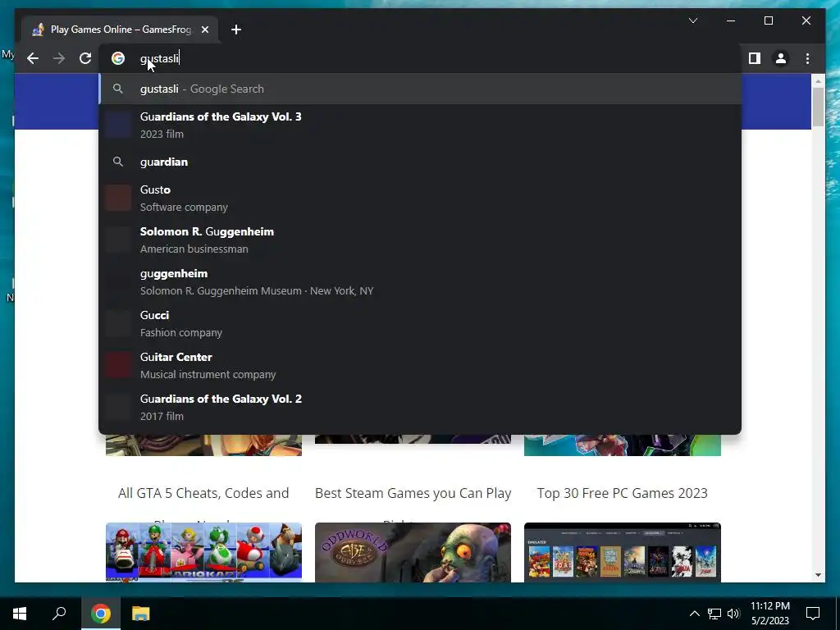This screenshot has width=840, height=630.
Task: Pick the 'guardian' search suggestion
Action: [x=420, y=162]
